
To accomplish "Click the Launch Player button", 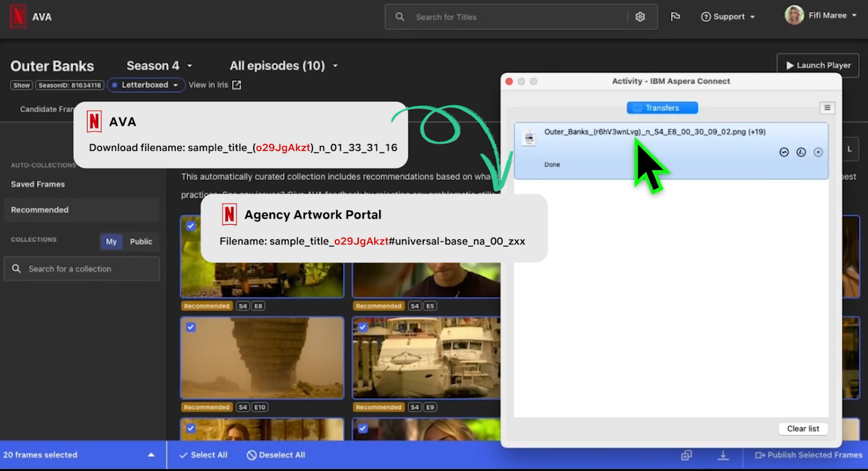I will tap(818, 65).
